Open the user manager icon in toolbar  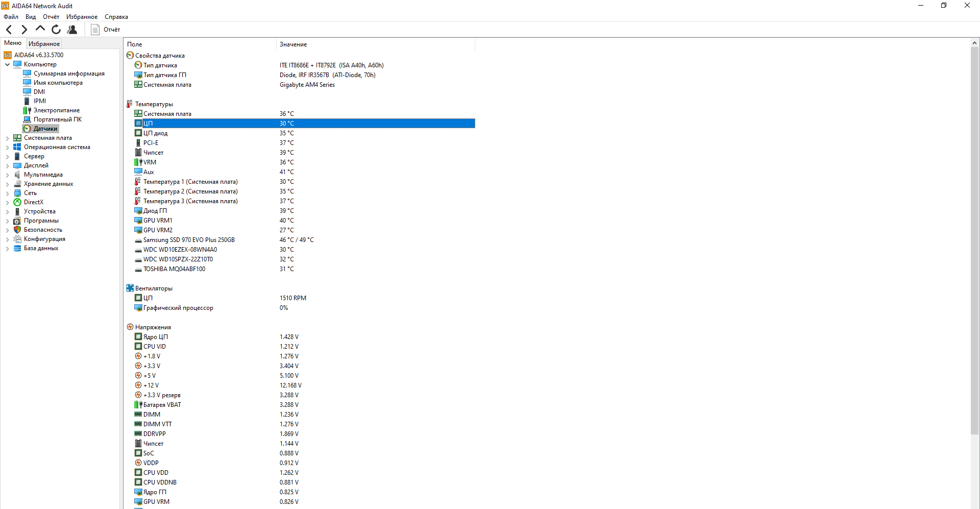72,30
